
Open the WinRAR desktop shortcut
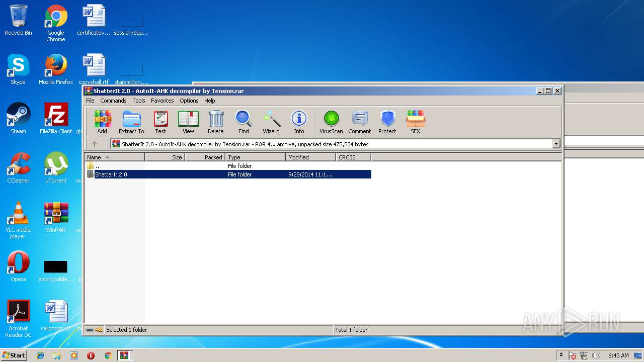click(x=56, y=217)
